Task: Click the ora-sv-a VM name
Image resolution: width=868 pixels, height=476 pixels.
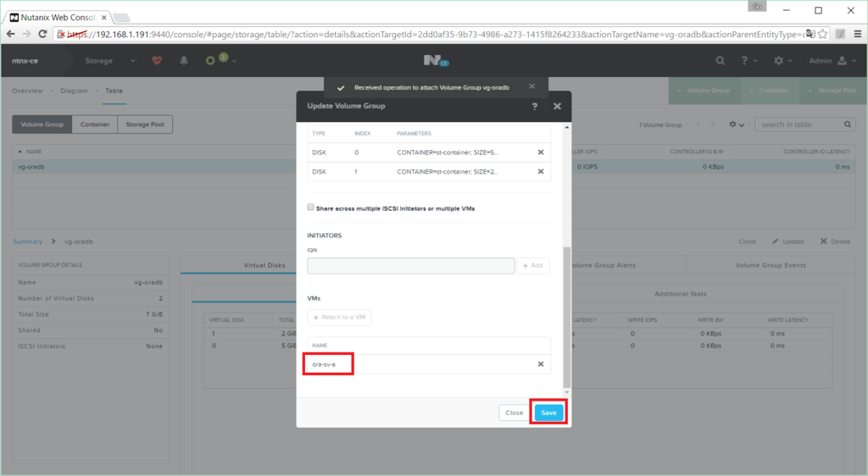Action: [324, 364]
